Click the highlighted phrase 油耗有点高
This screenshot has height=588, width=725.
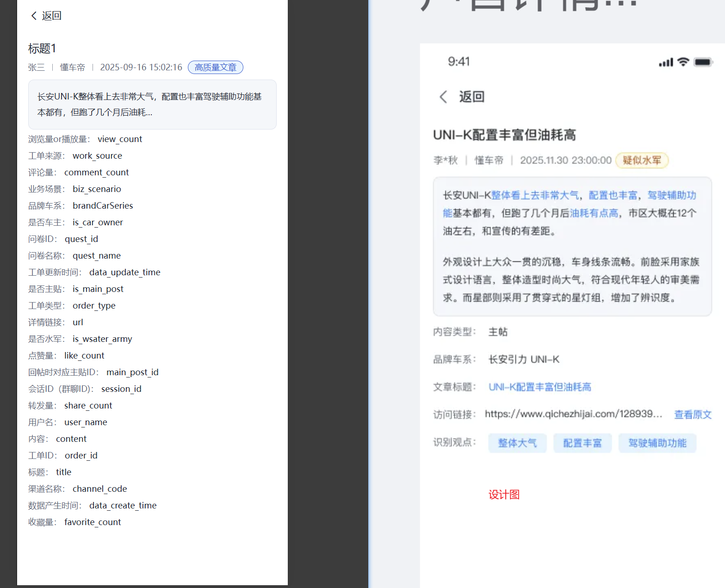point(594,213)
